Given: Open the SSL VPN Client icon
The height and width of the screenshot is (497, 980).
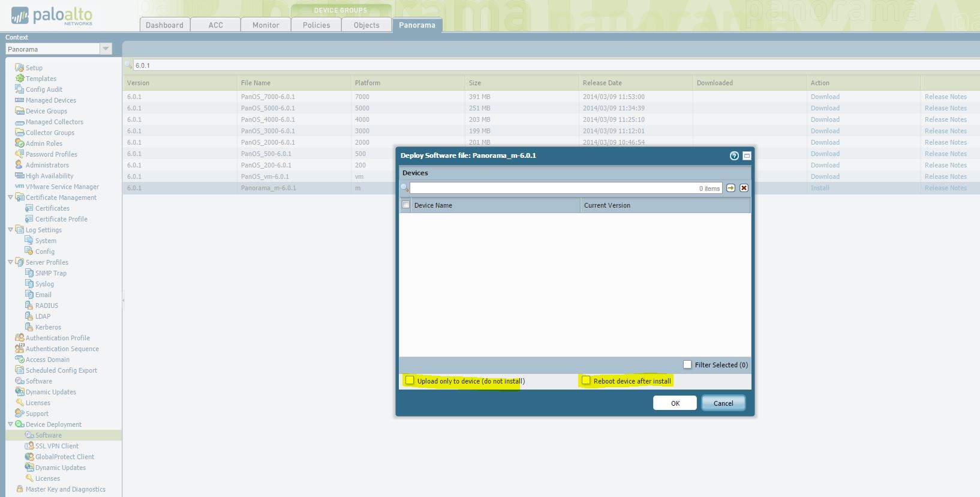Looking at the screenshot, I should (x=29, y=446).
